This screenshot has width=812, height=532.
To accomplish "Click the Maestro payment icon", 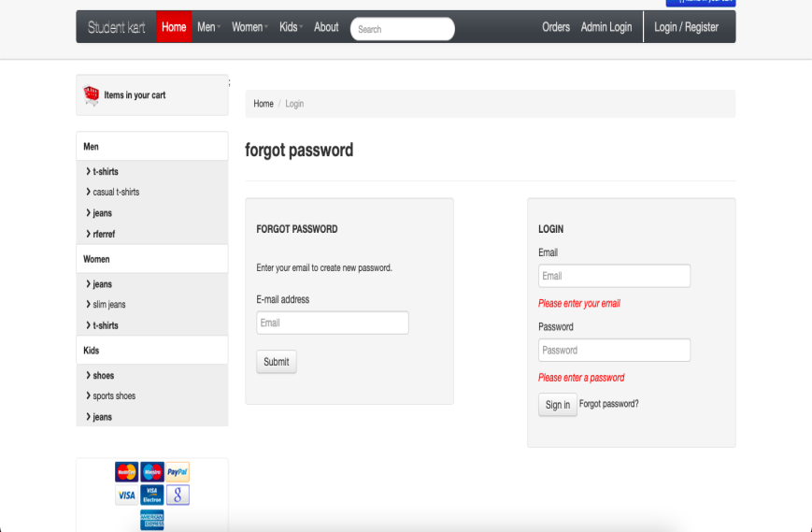I will pyautogui.click(x=151, y=472).
